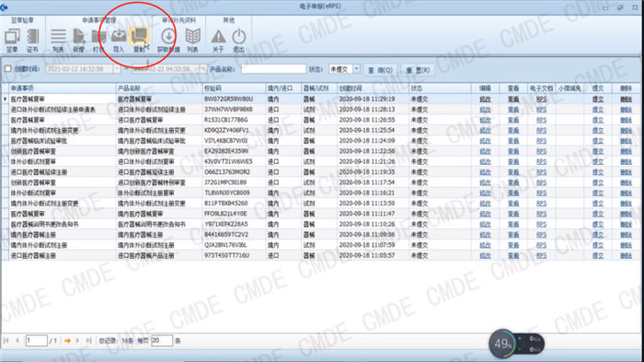The height and width of the screenshot is (362, 644).
Task: Select row with code O66Z13763M0R2
Action: [x=321, y=172]
